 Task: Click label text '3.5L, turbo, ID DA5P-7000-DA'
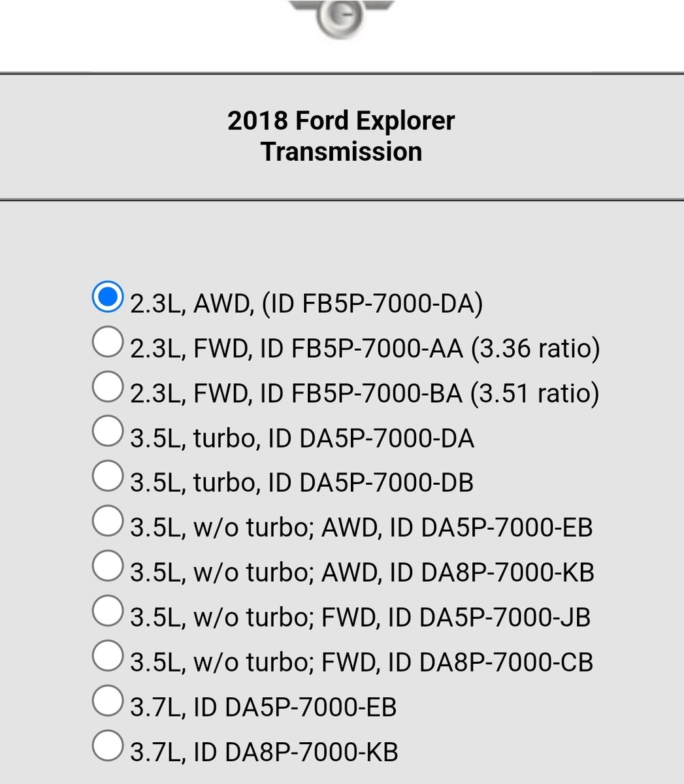[302, 438]
